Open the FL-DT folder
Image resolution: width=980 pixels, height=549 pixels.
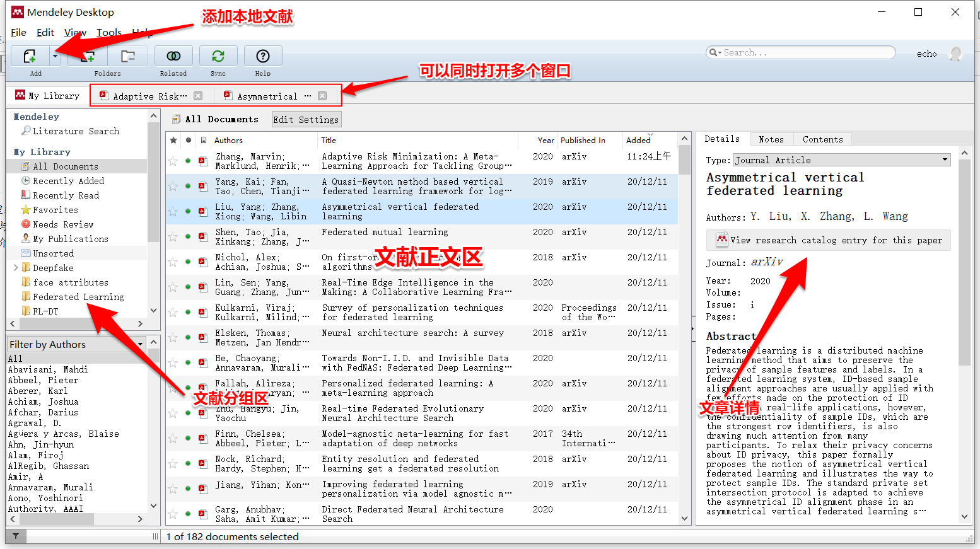(45, 311)
